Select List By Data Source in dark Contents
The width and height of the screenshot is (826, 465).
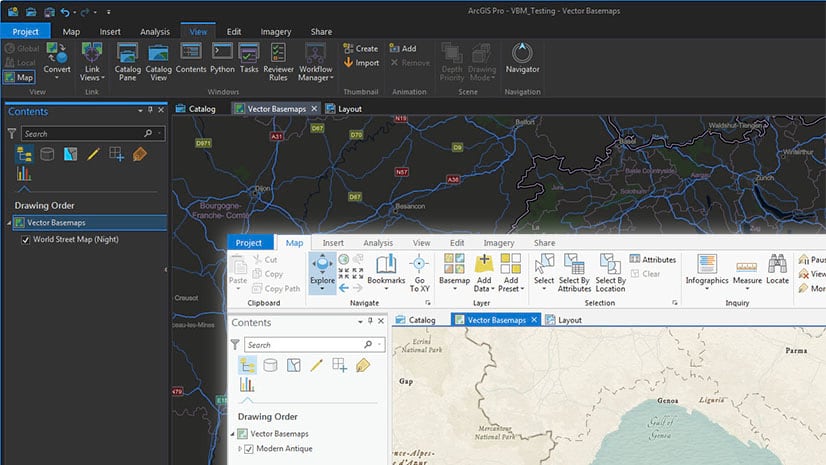click(47, 154)
